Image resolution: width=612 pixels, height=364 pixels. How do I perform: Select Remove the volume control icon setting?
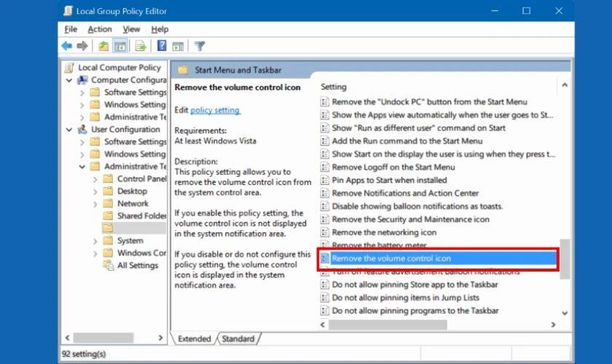439,258
